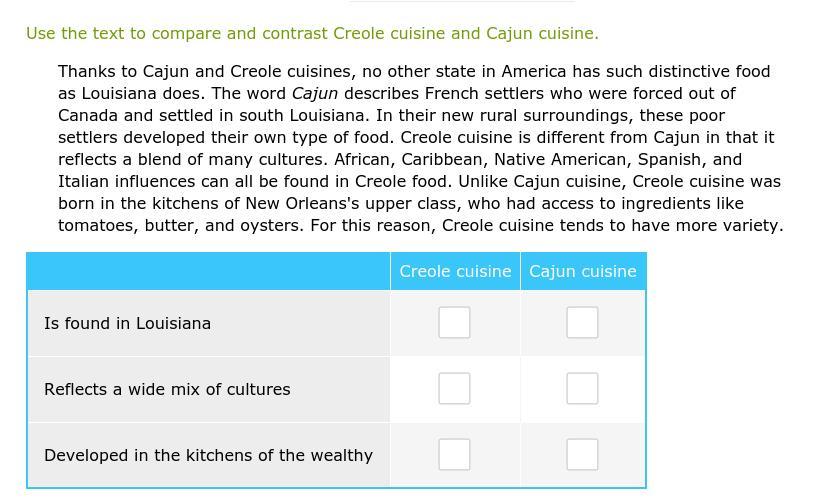Screen dimensions: 821x501
Task: Check Creole cuisine for 'Is found in Louisiana'
Action: coord(454,322)
